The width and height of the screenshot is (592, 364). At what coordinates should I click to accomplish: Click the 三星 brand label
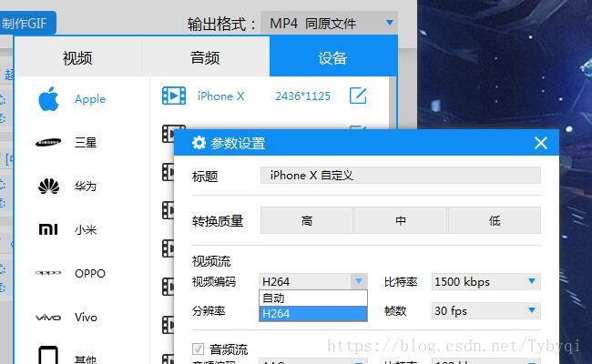click(x=86, y=143)
